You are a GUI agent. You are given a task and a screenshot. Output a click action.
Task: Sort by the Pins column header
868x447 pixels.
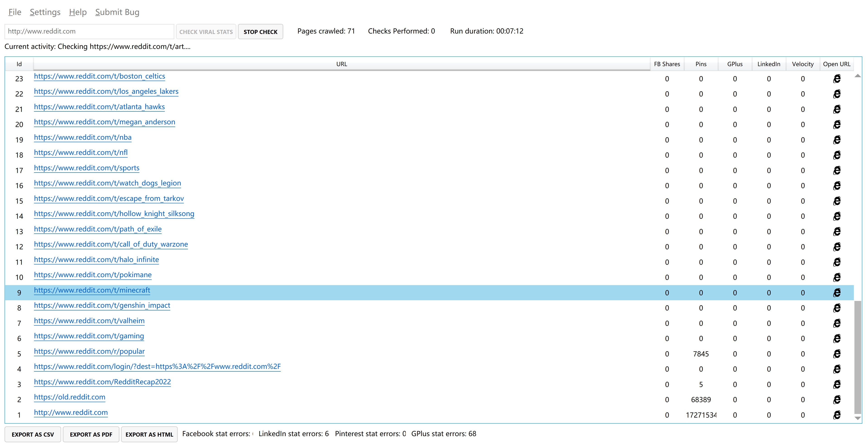pos(701,64)
